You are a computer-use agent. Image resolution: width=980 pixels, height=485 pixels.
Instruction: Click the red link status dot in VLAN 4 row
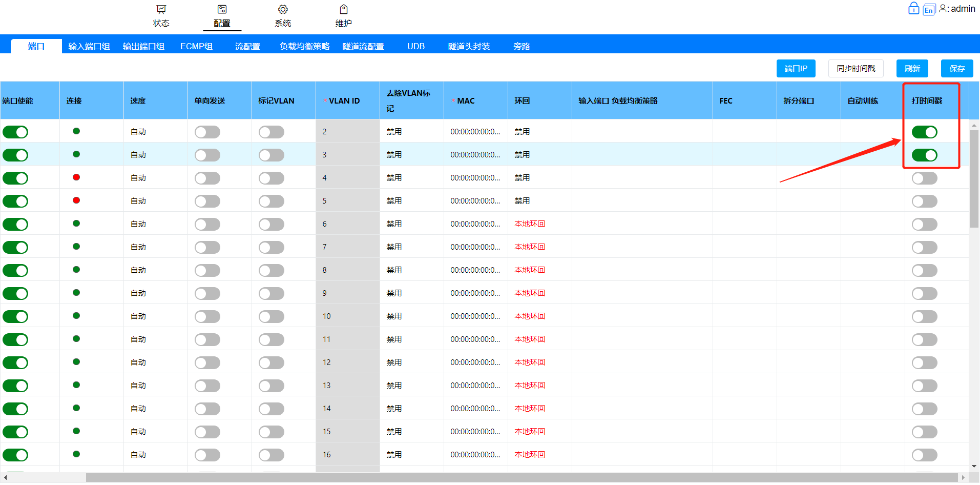(x=76, y=177)
